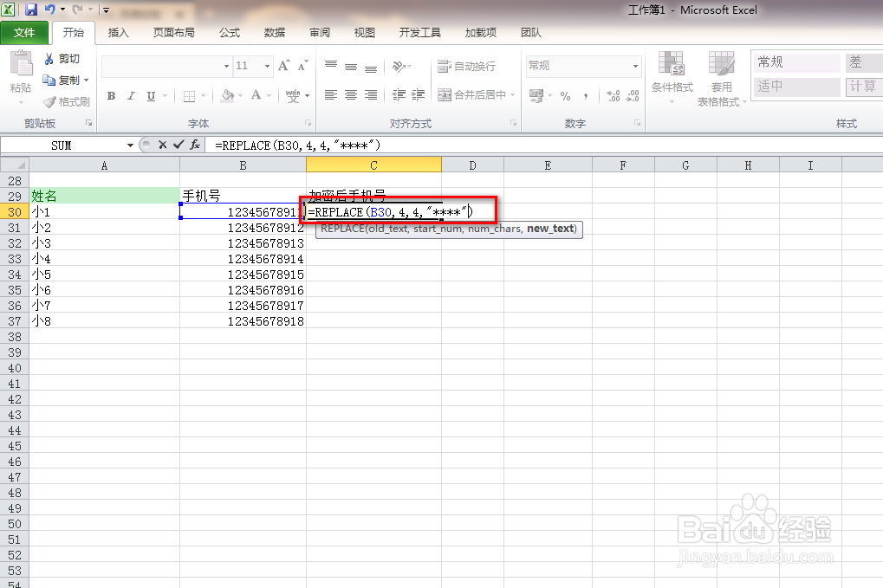The image size is (883, 588).
Task: Expand the Alignment group dialog launcher
Action: (x=513, y=123)
